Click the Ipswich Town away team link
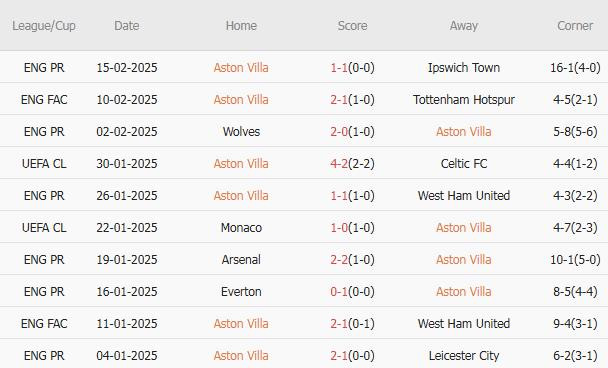Viewport: 608px width, 368px height. (464, 68)
